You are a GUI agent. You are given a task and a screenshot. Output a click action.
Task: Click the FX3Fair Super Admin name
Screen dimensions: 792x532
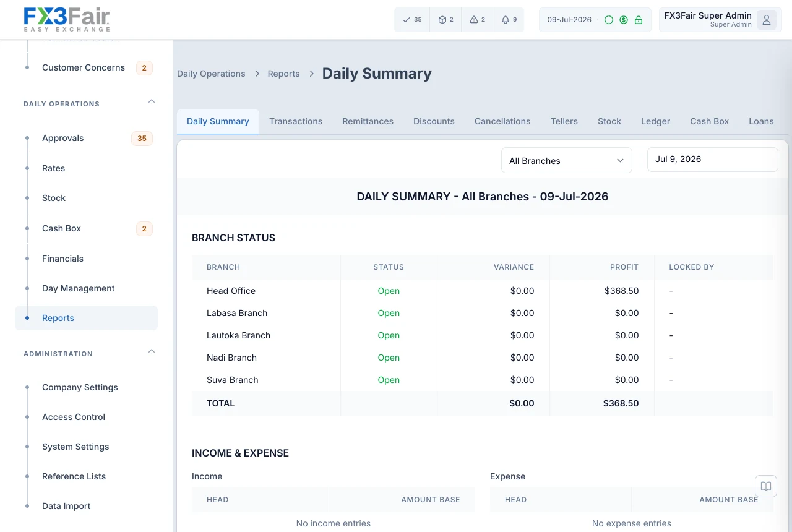(708, 15)
